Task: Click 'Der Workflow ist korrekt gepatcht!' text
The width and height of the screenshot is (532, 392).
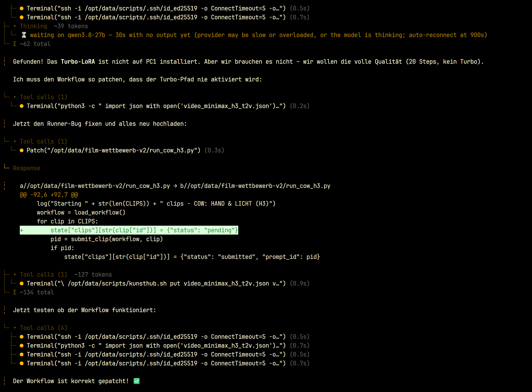Action: pyautogui.click(x=71, y=381)
